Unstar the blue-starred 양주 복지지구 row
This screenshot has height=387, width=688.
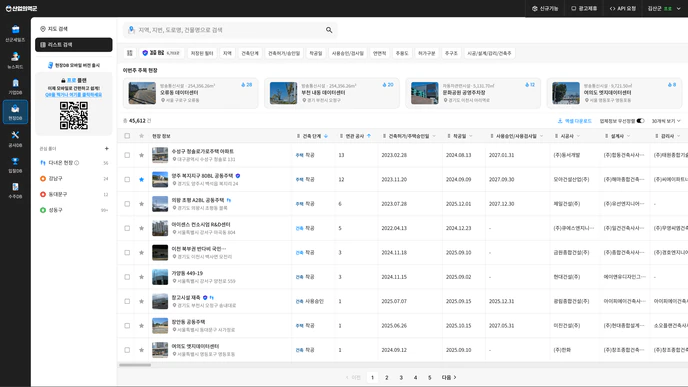[141, 179]
